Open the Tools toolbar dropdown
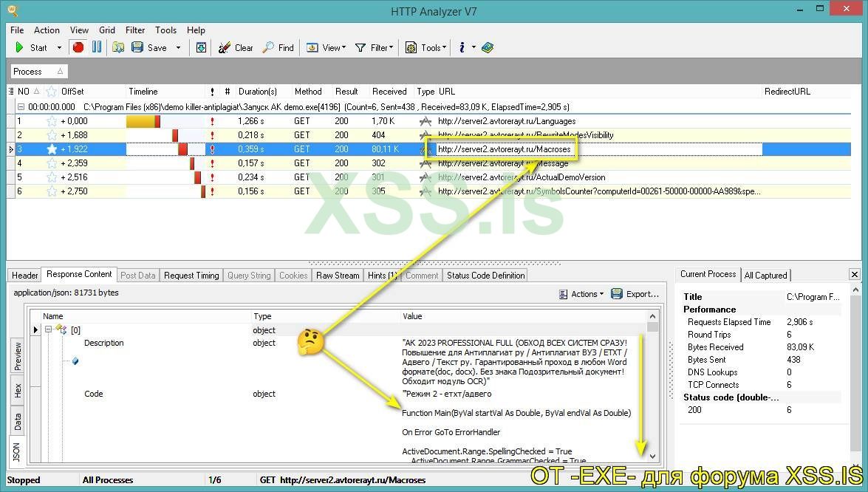The height and width of the screenshot is (492, 868). point(426,47)
